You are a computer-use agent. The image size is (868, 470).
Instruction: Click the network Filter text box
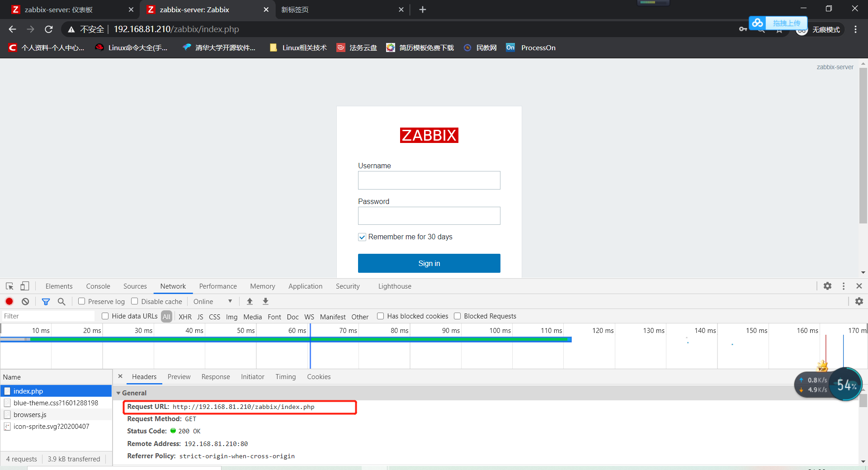pos(48,316)
